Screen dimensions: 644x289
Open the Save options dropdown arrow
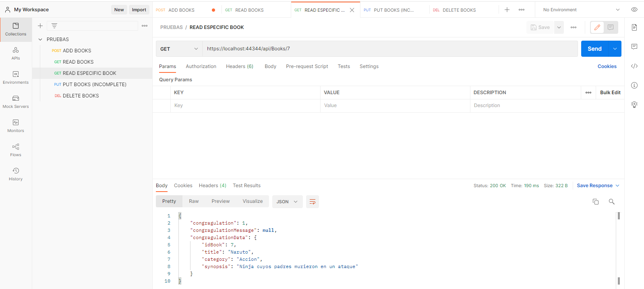click(559, 27)
